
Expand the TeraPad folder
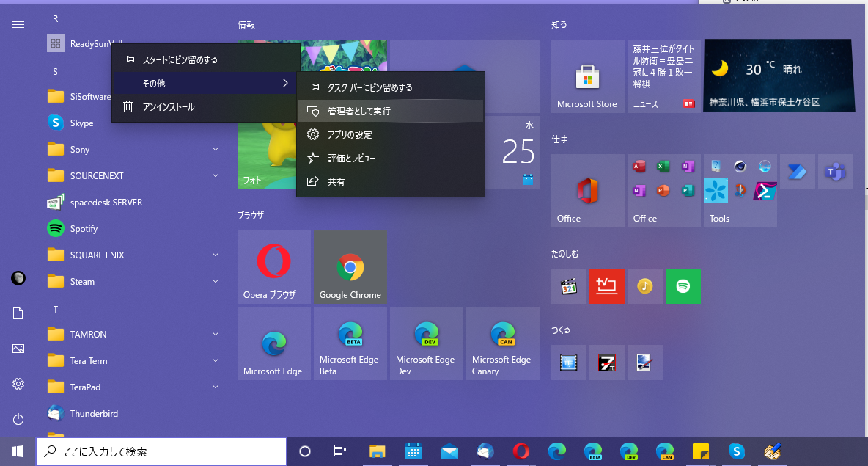pyautogui.click(x=133, y=387)
